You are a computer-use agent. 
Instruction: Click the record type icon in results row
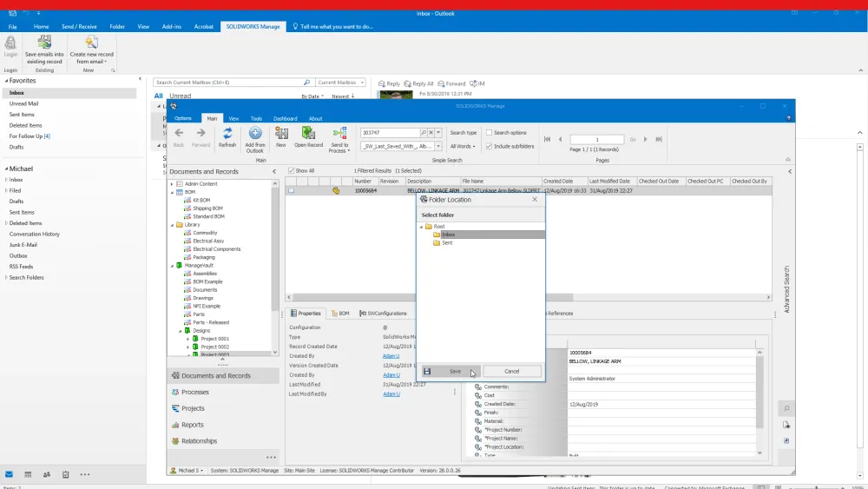point(336,190)
